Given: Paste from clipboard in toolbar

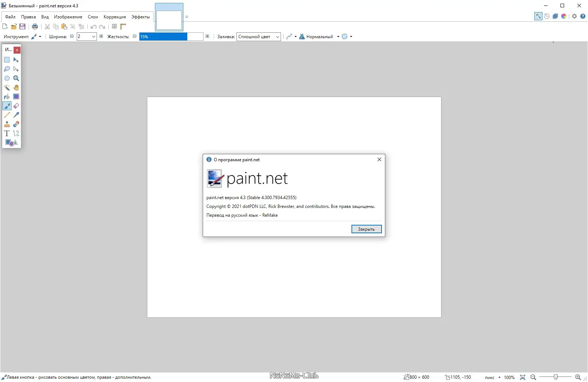Looking at the screenshot, I should tap(64, 26).
